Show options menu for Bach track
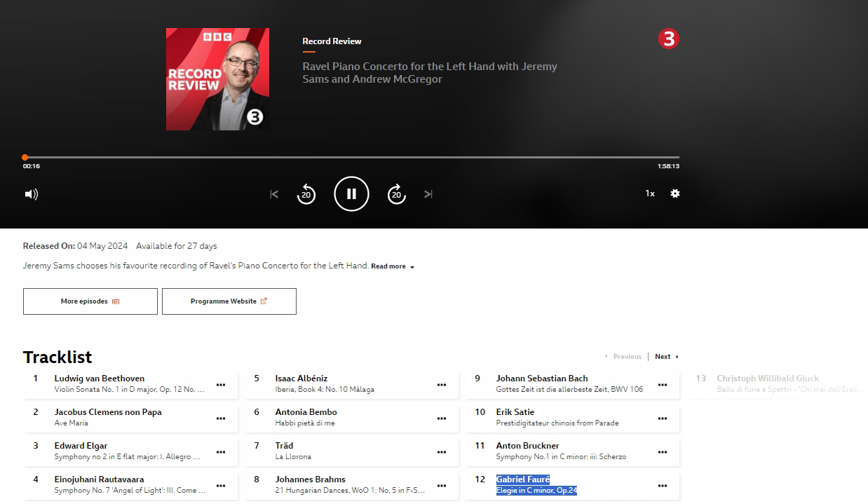Screen dimensions: 868x504 pyautogui.click(x=663, y=384)
